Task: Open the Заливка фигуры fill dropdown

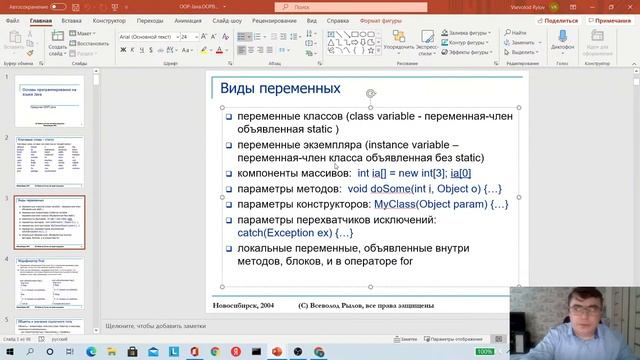Action: tap(466, 33)
